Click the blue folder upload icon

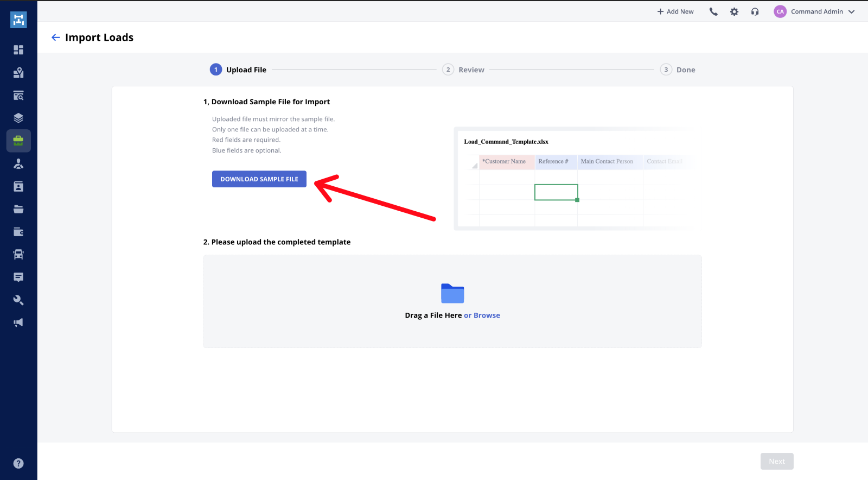(452, 293)
